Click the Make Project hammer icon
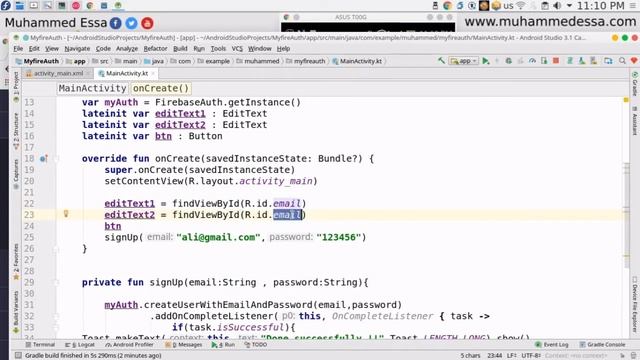The height and width of the screenshot is (360, 640). 441,61
